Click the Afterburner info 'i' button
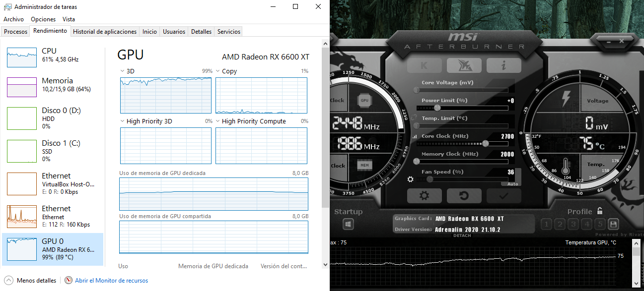This screenshot has width=644, height=291. 503,65
